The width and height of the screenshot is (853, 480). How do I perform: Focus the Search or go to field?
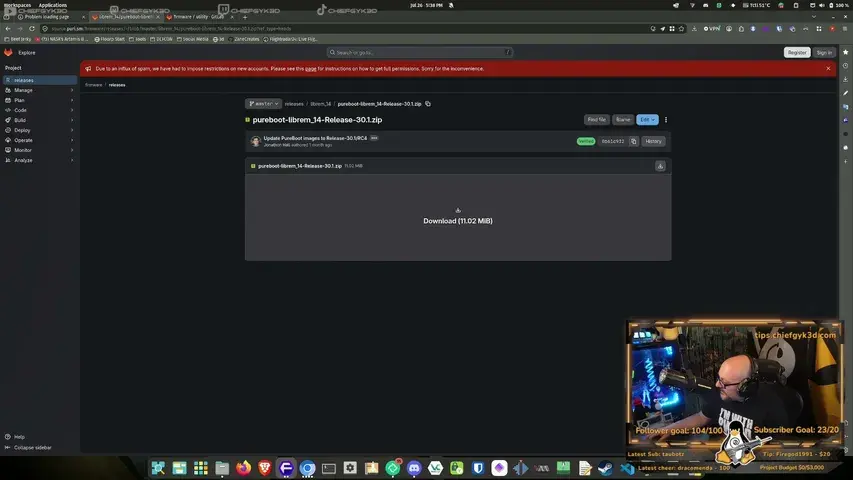[x=420, y=53]
